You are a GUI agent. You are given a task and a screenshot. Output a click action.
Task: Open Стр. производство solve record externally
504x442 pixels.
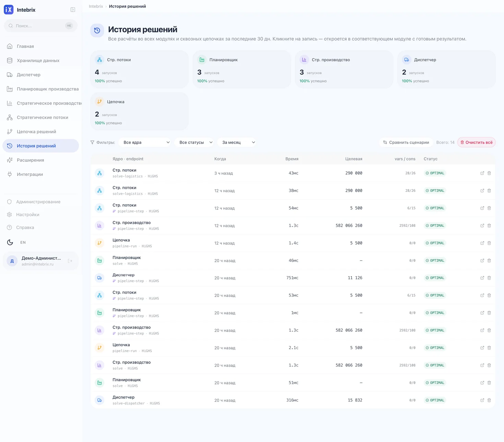[x=482, y=365]
